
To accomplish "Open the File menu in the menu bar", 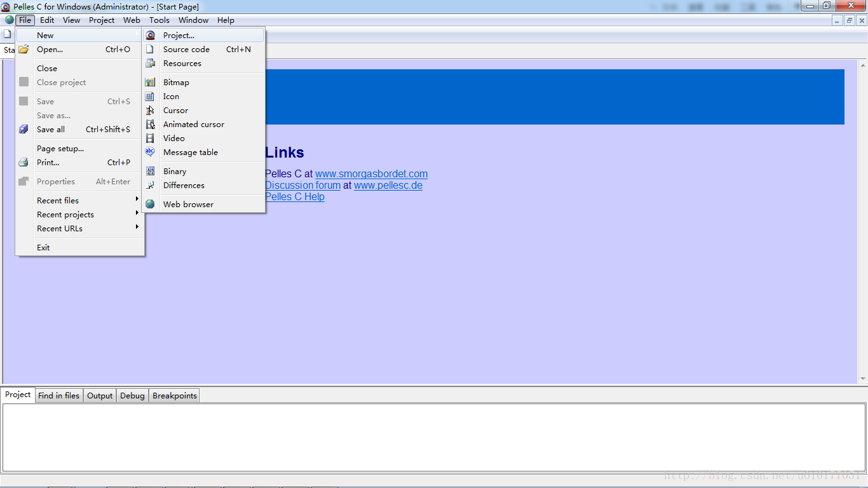I will point(25,20).
